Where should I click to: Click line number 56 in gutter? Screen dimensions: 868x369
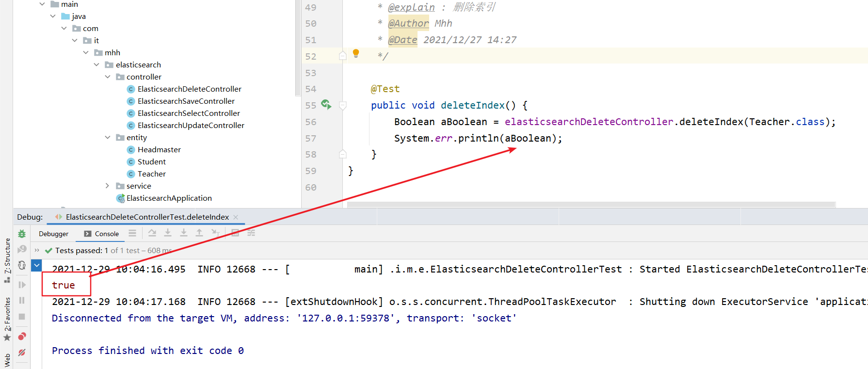tap(311, 122)
